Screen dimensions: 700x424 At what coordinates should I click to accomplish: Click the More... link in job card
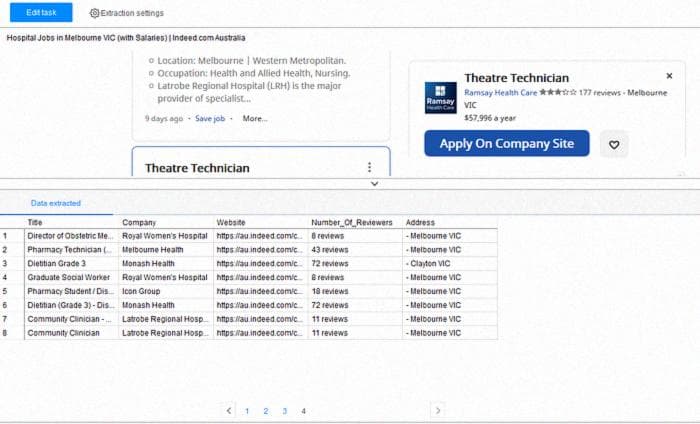(x=255, y=119)
